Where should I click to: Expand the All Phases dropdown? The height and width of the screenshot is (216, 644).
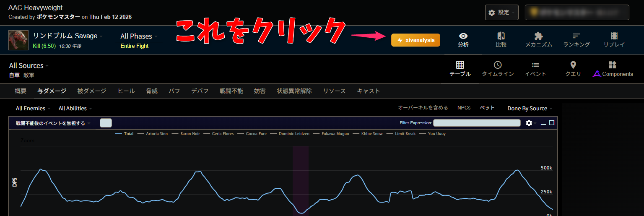[x=139, y=36]
